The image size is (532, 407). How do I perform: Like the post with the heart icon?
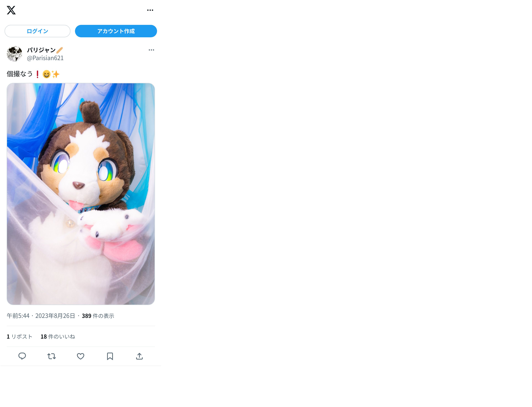pyautogui.click(x=81, y=356)
